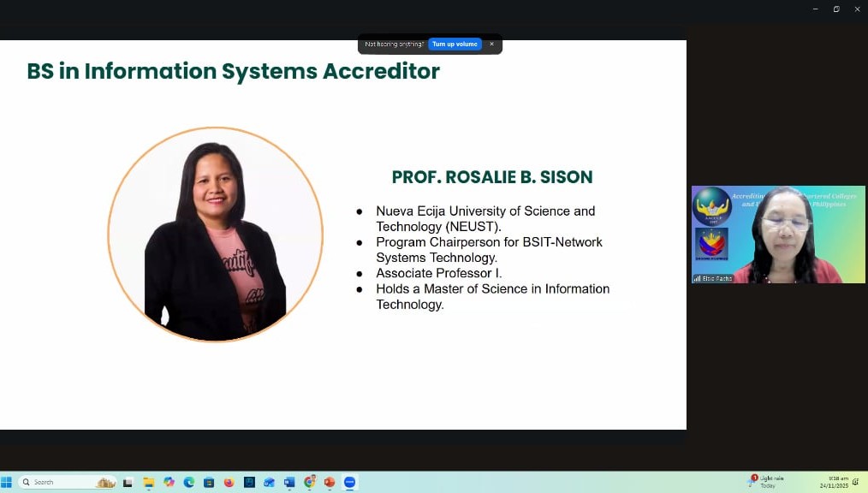Image resolution: width=868 pixels, height=493 pixels.
Task: Switch to Microsoft Word in taskbar
Action: (289, 483)
